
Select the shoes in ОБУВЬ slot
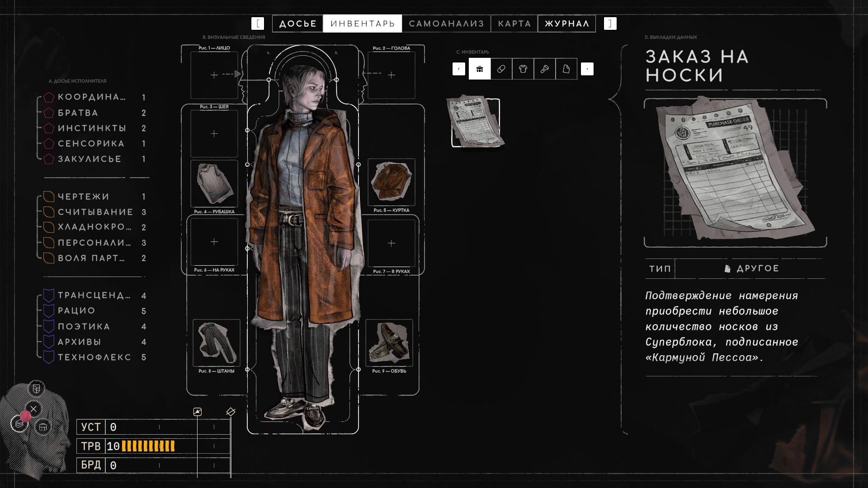coord(389,343)
